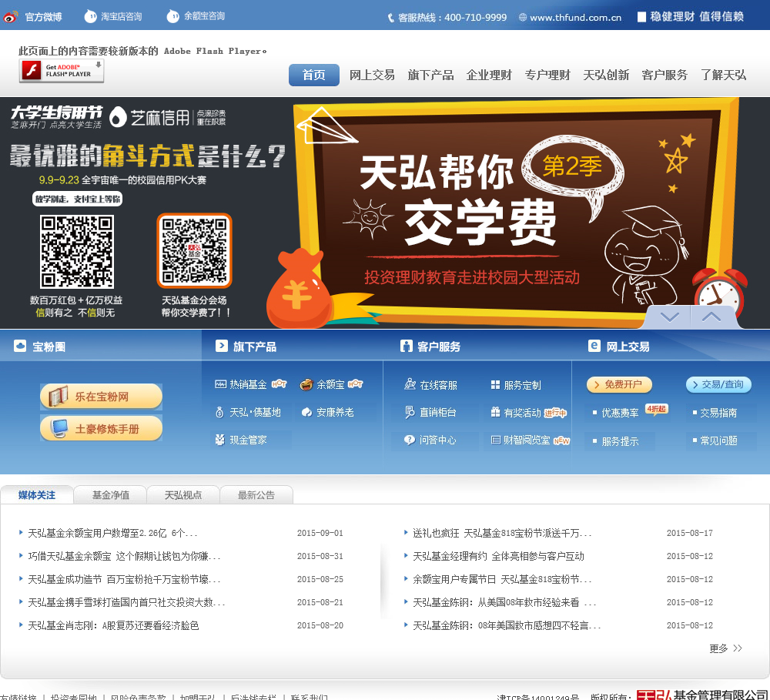770x700 pixels.
Task: Open the 企业理财 navigation menu
Action: (x=489, y=75)
